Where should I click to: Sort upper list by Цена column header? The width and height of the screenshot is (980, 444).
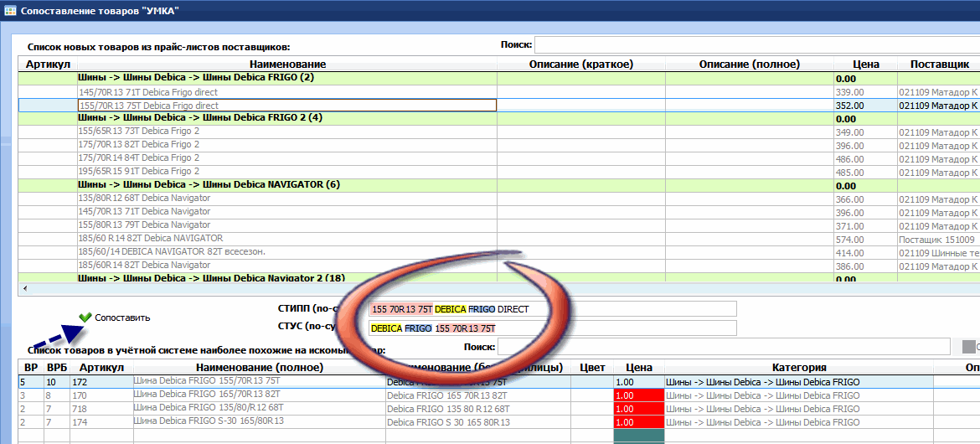[x=865, y=65]
